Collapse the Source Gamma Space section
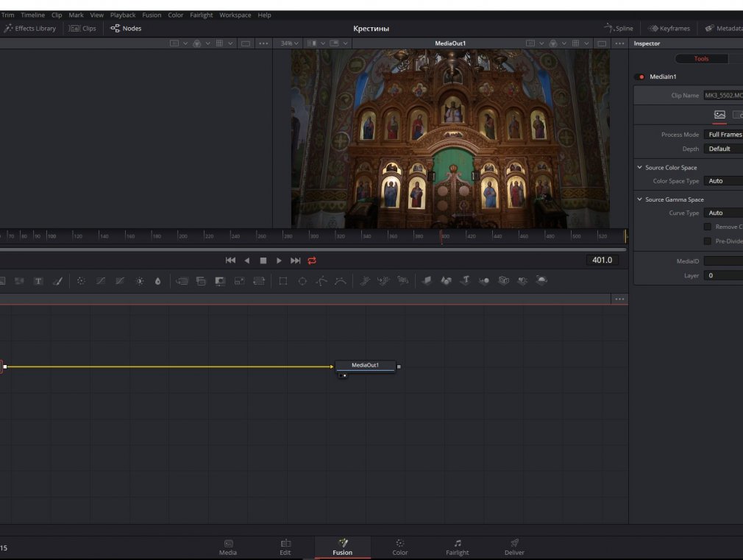 click(640, 199)
